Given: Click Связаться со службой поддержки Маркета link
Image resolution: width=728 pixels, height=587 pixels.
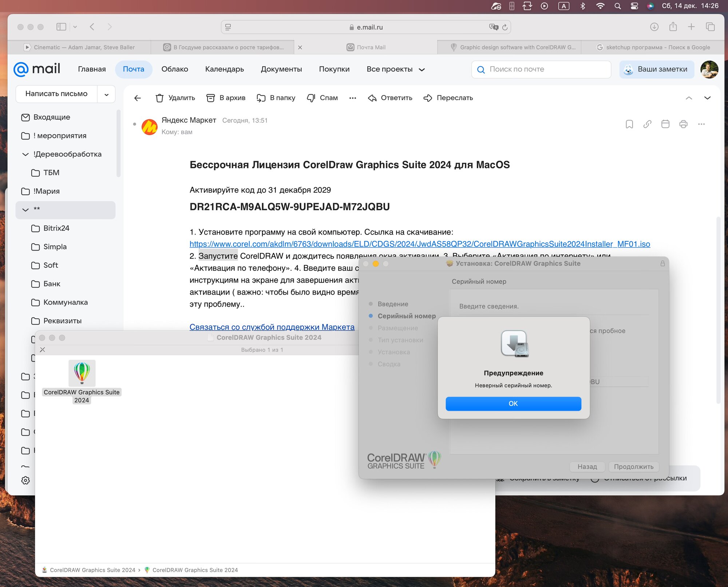Looking at the screenshot, I should [272, 327].
